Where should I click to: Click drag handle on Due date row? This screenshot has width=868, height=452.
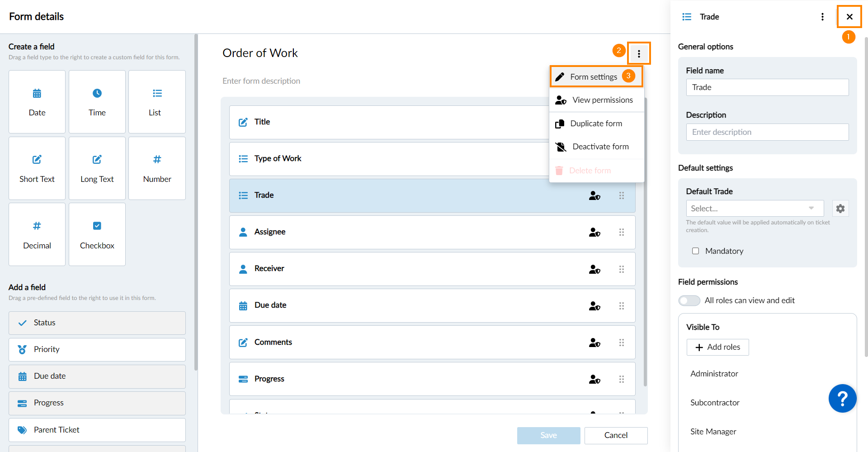(622, 306)
